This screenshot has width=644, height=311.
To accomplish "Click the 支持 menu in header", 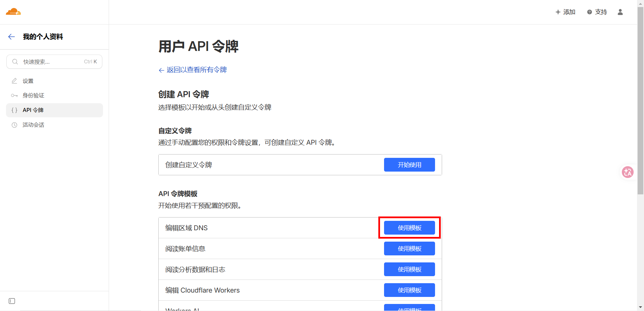I will (x=597, y=12).
